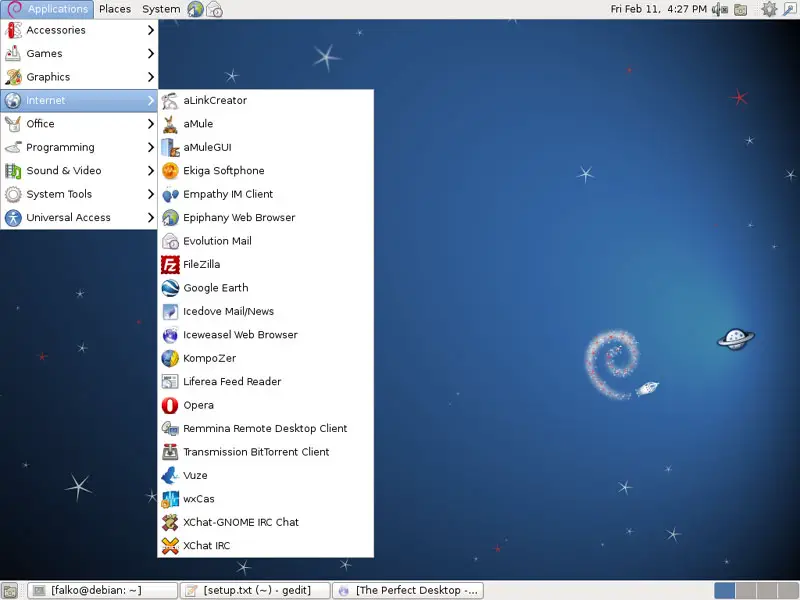
Task: Click the aMuleGUI icon
Action: point(170,147)
